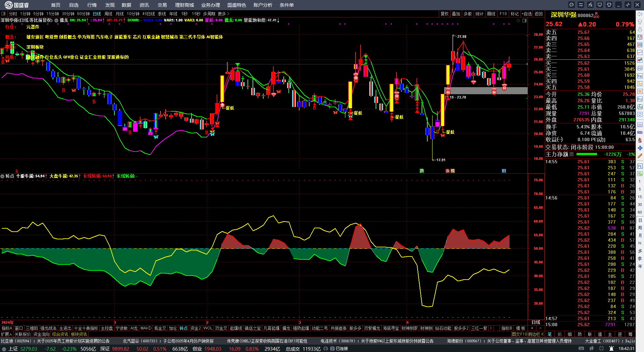
Task: Open the formula fx icon
Action: [x=590, y=5]
